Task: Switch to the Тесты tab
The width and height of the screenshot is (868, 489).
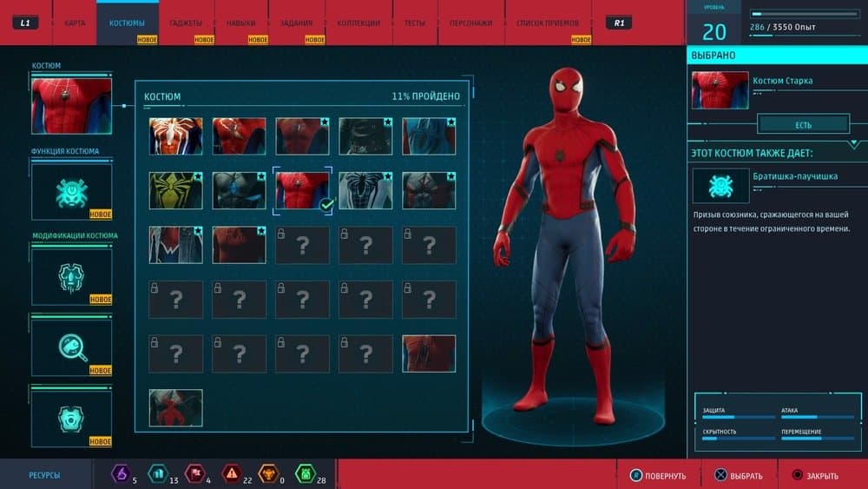Action: point(415,23)
